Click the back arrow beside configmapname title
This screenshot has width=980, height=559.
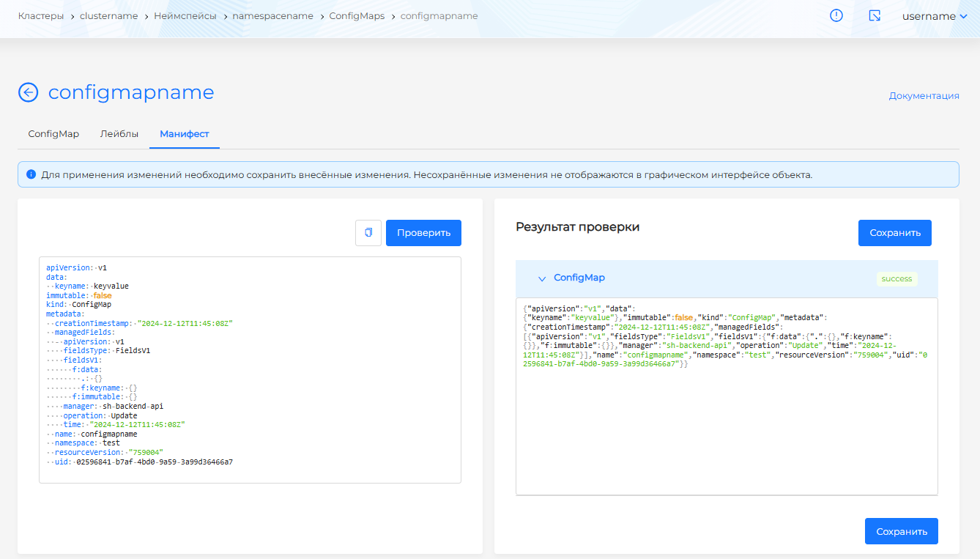tap(28, 92)
